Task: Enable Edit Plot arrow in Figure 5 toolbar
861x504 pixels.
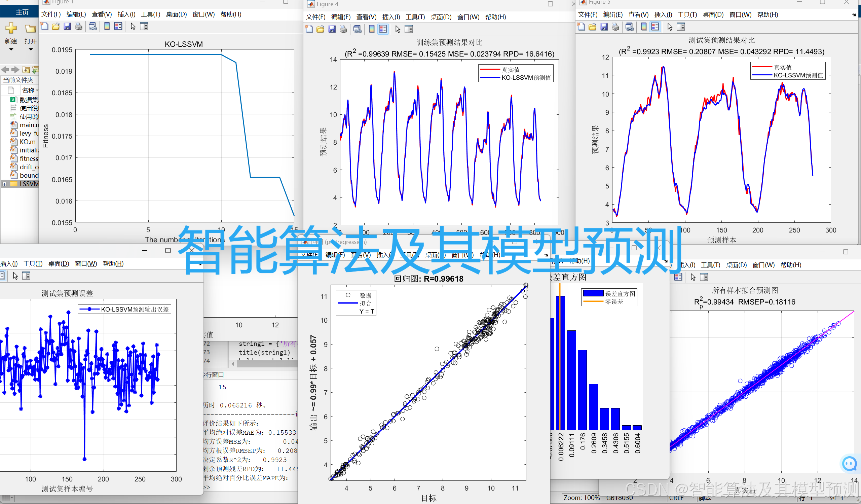Action: tap(670, 27)
